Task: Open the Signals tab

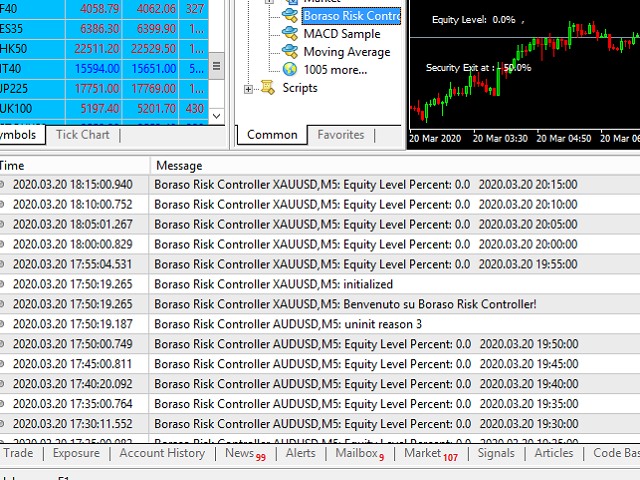Action: (496, 453)
